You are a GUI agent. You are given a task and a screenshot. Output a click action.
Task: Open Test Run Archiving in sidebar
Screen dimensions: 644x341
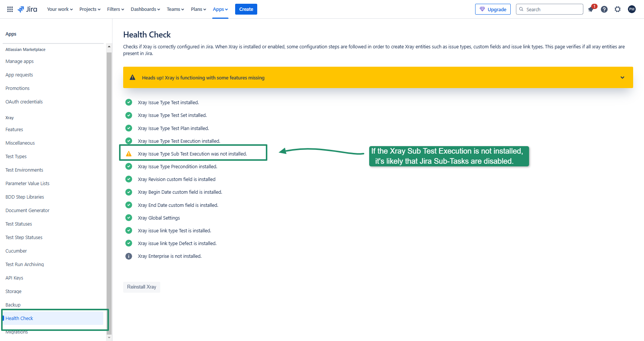coord(25,265)
